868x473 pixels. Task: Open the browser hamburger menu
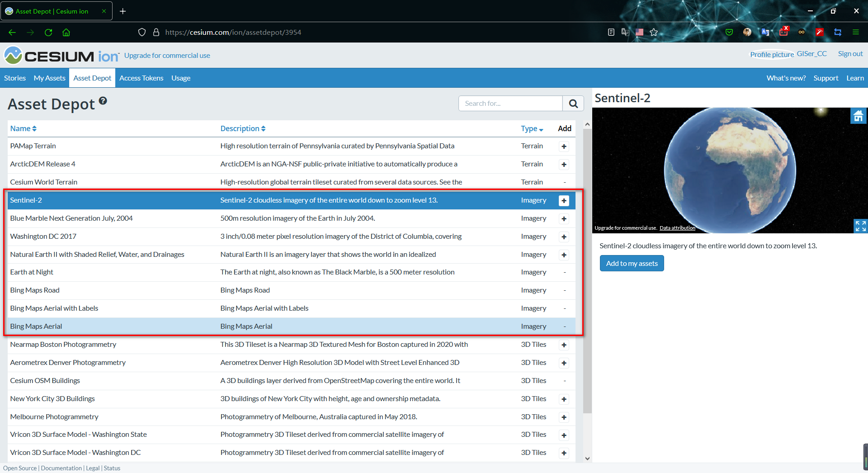pyautogui.click(x=856, y=32)
